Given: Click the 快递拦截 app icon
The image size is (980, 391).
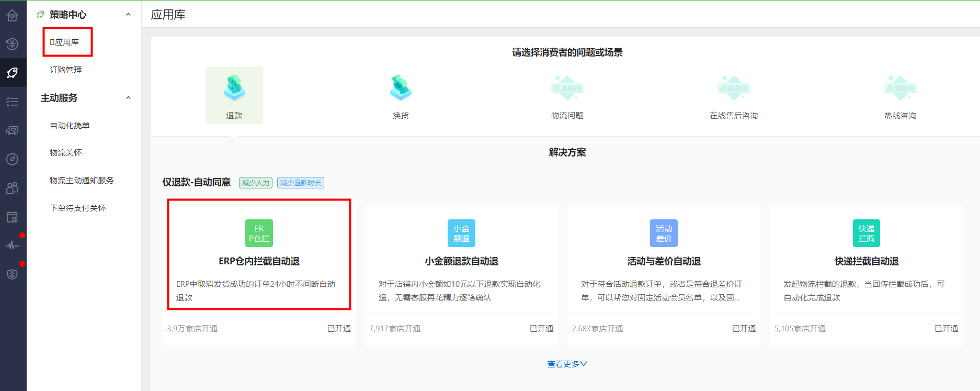Looking at the screenshot, I should [x=867, y=233].
